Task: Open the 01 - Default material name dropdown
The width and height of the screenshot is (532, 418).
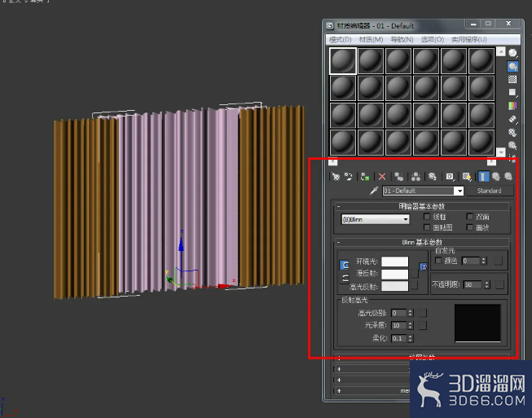Action: pyautogui.click(x=459, y=191)
